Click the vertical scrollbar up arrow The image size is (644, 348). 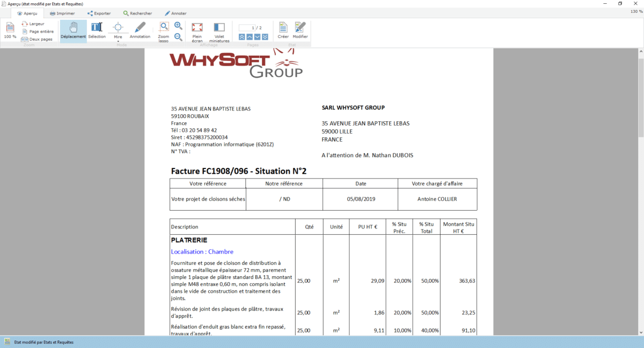[x=640, y=51]
